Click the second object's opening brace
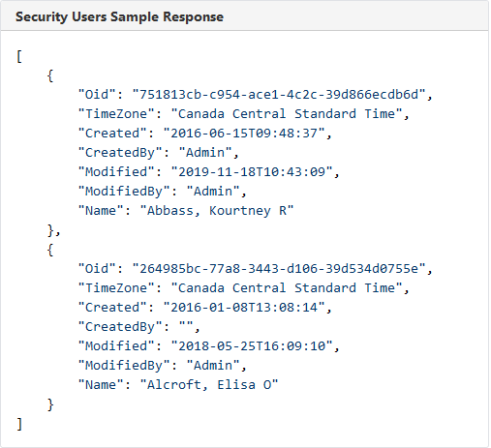This screenshot has width=491, height=448. [50, 250]
